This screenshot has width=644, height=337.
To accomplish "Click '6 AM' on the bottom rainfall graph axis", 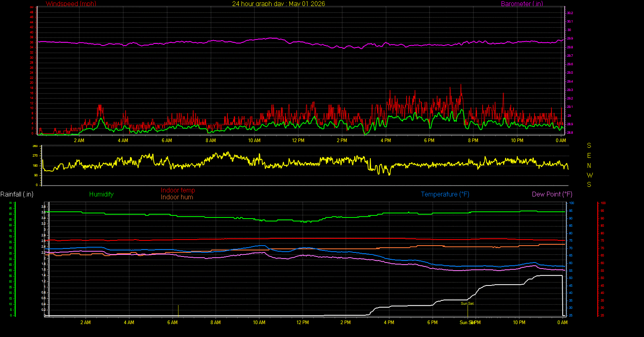I will (x=173, y=323).
